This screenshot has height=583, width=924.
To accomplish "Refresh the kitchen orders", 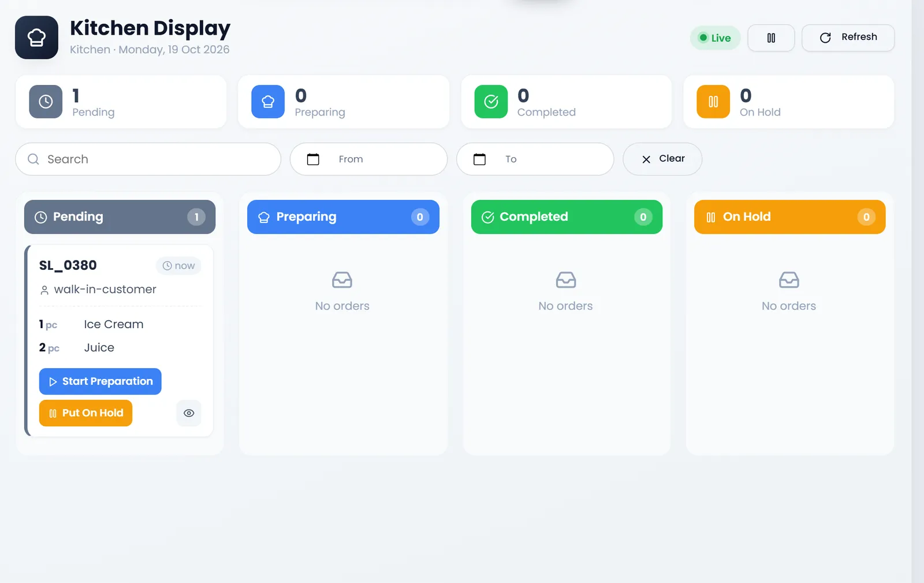I will point(848,38).
